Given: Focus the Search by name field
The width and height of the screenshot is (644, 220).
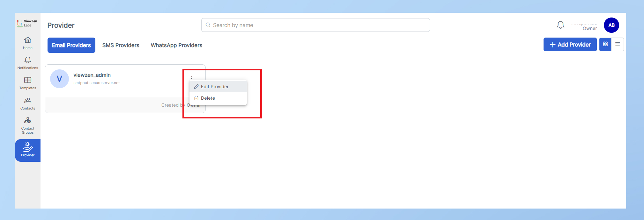Looking at the screenshot, I should (315, 25).
